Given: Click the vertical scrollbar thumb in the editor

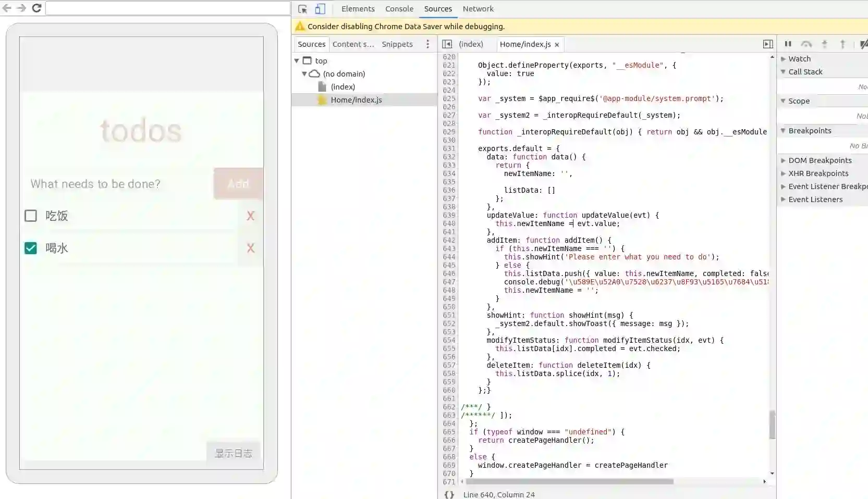Looking at the screenshot, I should [772, 425].
